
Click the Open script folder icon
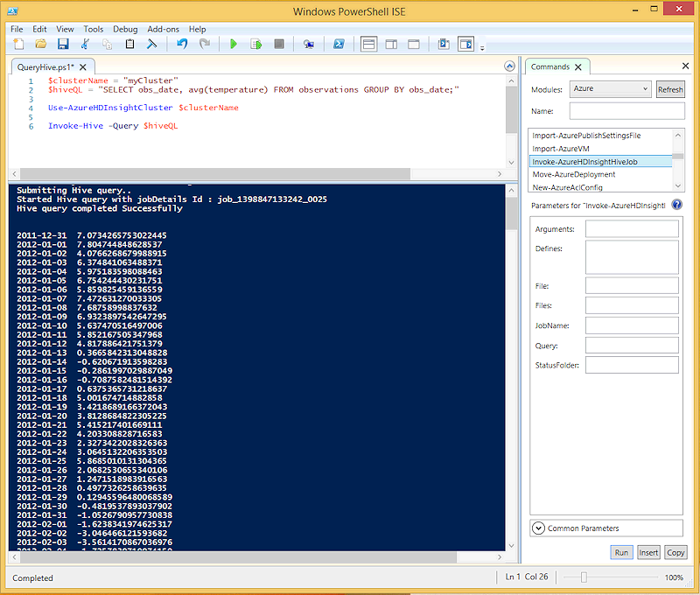click(40, 44)
